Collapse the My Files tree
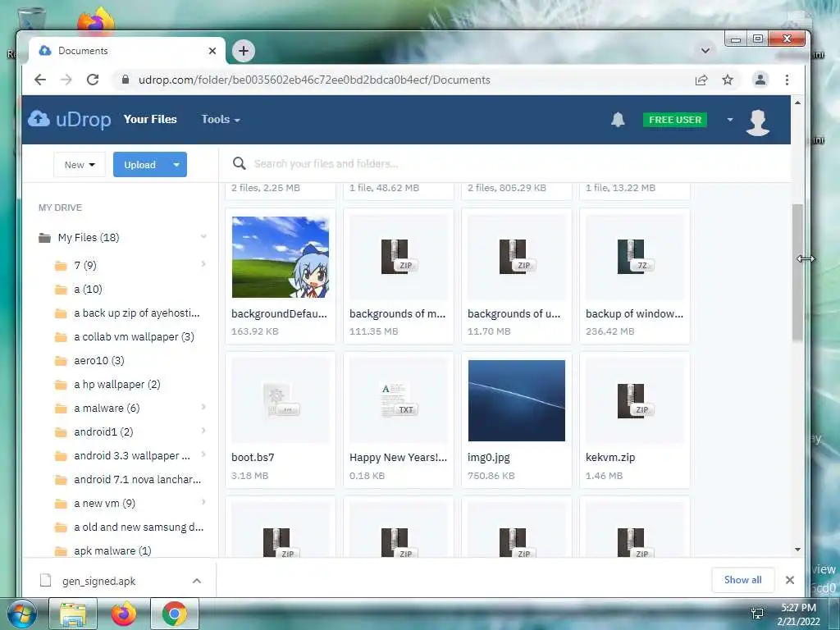 tap(203, 237)
